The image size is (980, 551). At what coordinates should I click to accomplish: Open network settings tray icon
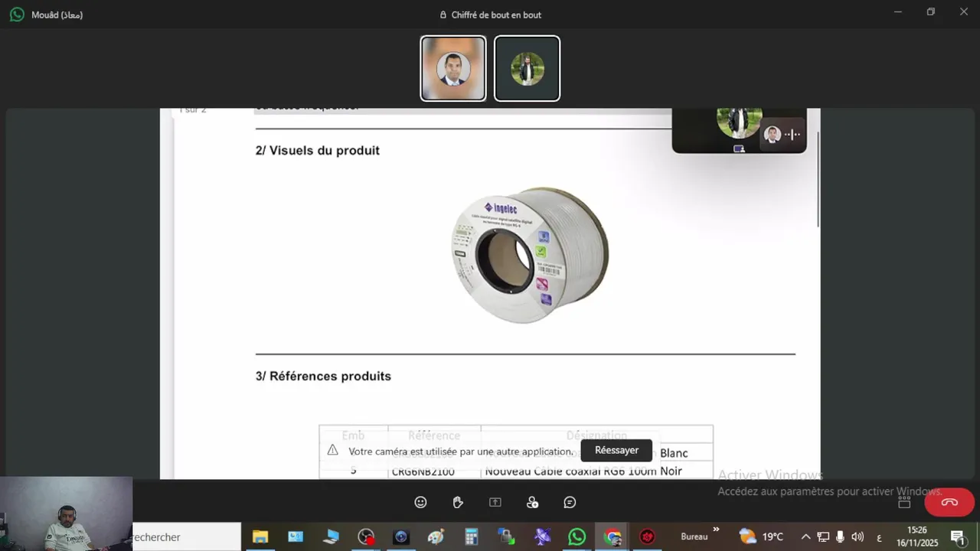click(x=823, y=537)
